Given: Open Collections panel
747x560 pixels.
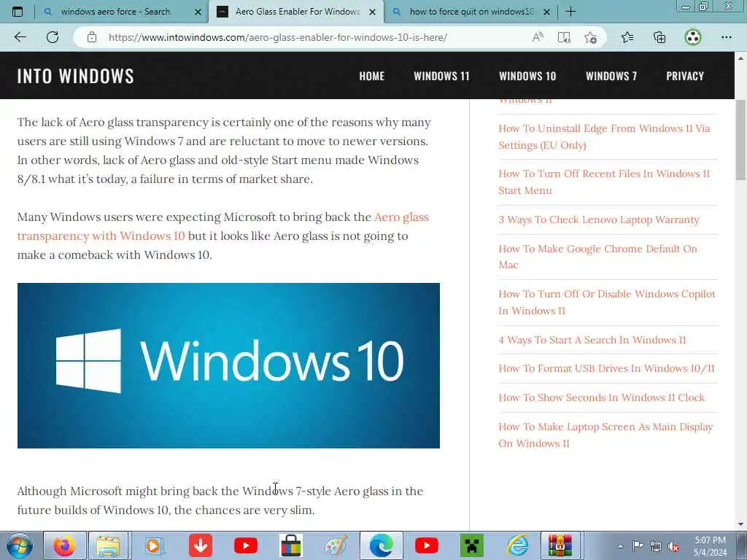Looking at the screenshot, I should click(659, 37).
